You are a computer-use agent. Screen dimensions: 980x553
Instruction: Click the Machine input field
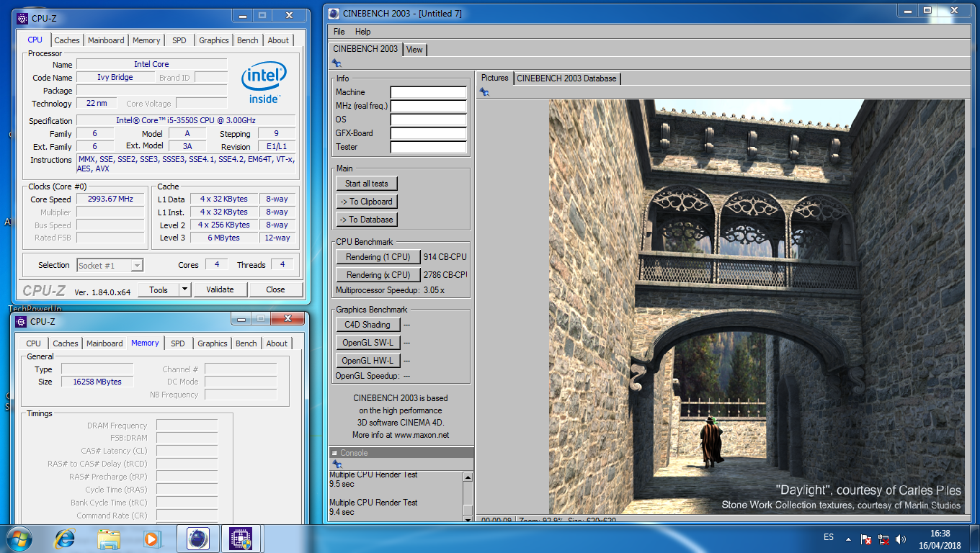(x=428, y=92)
